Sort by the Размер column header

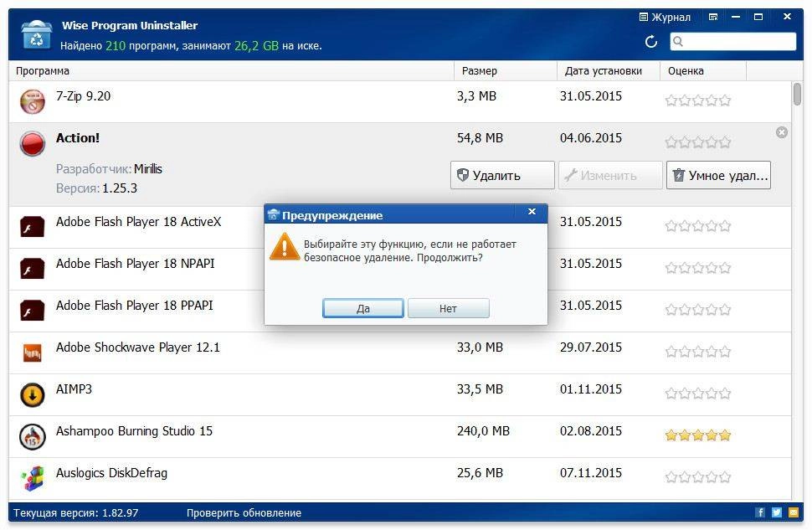505,71
